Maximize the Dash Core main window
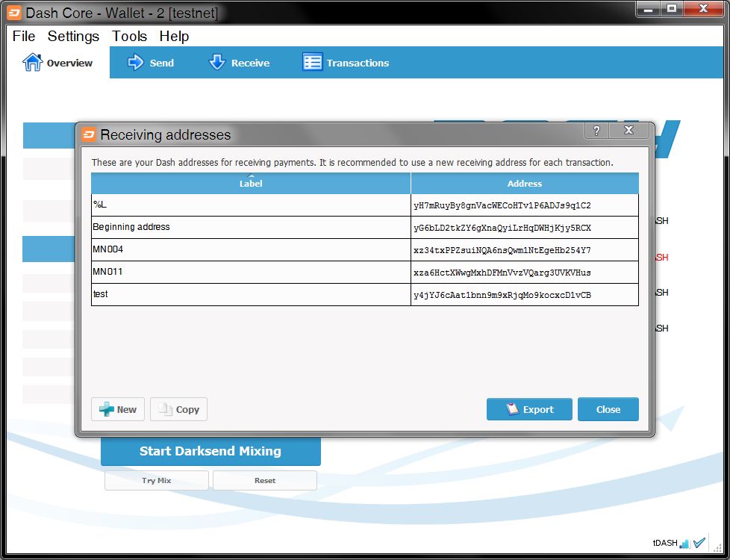 tap(672, 8)
